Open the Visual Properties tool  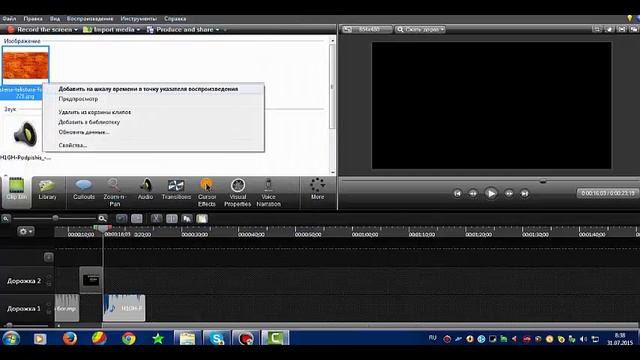pos(238,192)
